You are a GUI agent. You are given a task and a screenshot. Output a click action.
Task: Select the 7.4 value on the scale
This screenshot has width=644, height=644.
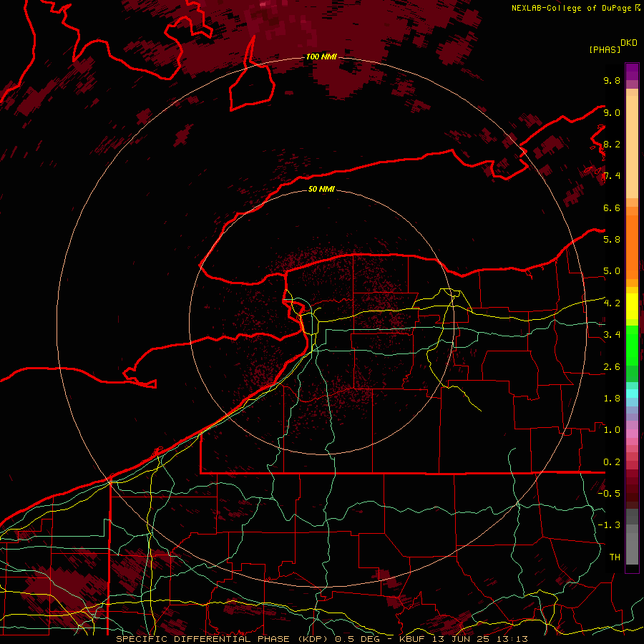point(612,176)
